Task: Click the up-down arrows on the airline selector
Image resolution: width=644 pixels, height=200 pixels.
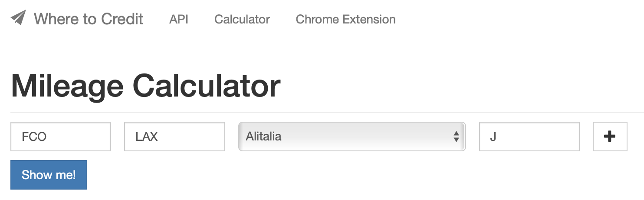Action: pos(456,137)
